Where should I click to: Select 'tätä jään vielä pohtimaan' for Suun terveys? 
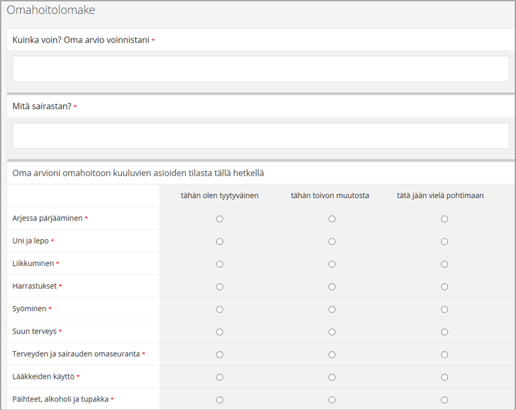click(444, 332)
